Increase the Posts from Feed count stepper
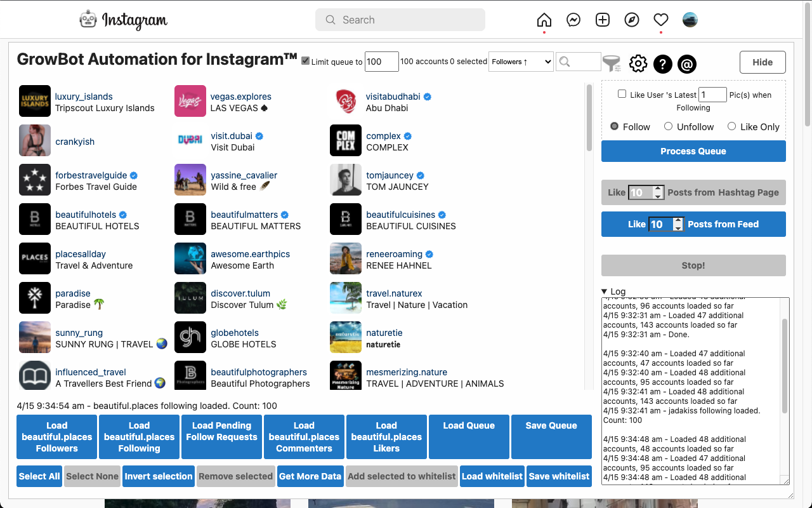 click(678, 220)
